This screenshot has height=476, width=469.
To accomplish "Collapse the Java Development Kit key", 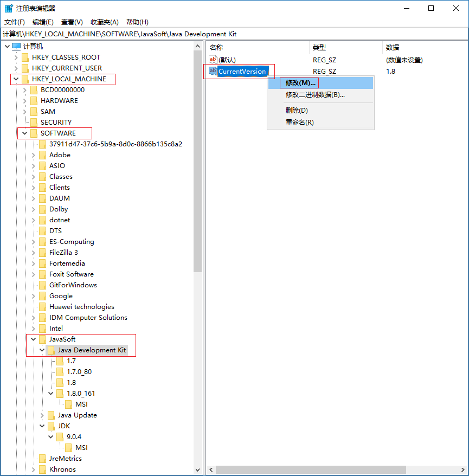I will point(42,350).
